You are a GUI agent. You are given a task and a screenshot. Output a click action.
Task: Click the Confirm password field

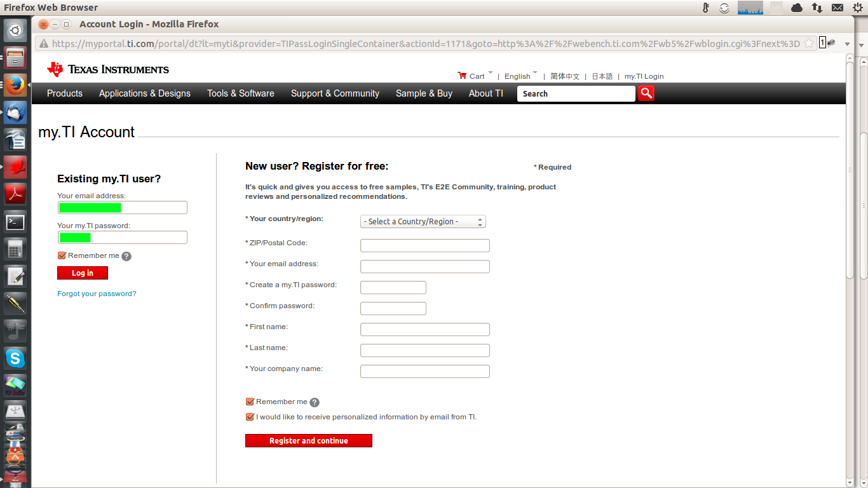coord(393,308)
